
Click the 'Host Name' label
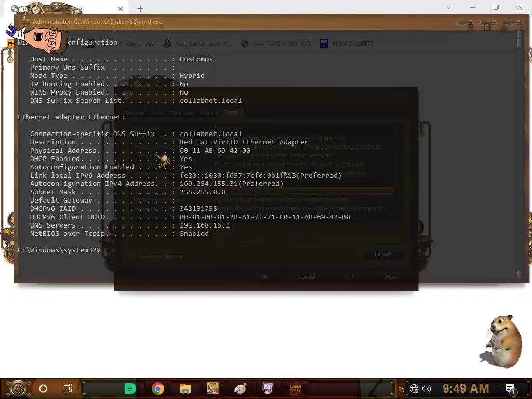click(x=48, y=59)
